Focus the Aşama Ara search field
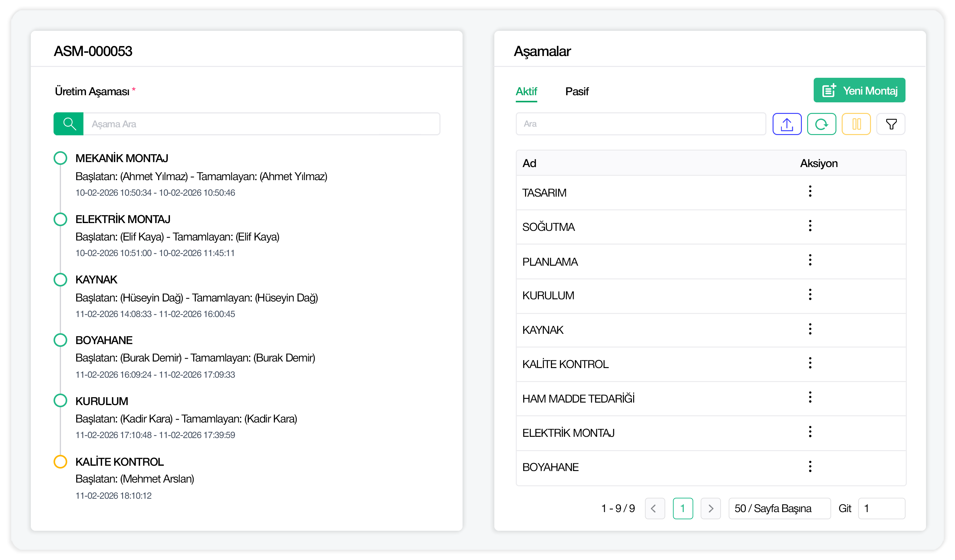 (261, 124)
